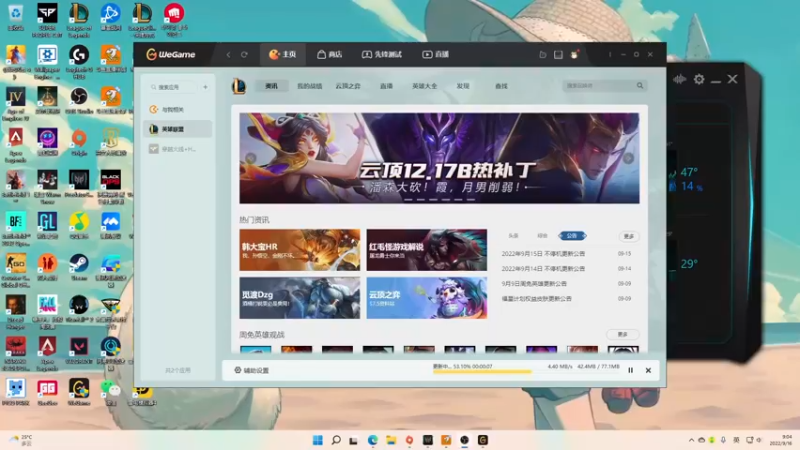Open the Recycle Bin desktop icon
This screenshot has height=450, width=800.
coord(15,17)
